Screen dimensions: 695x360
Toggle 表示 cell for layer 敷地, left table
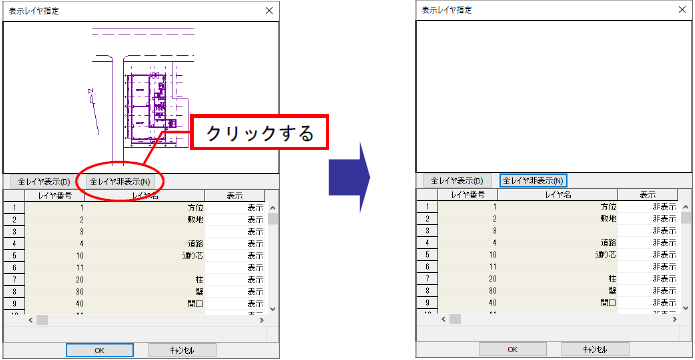(x=235, y=219)
